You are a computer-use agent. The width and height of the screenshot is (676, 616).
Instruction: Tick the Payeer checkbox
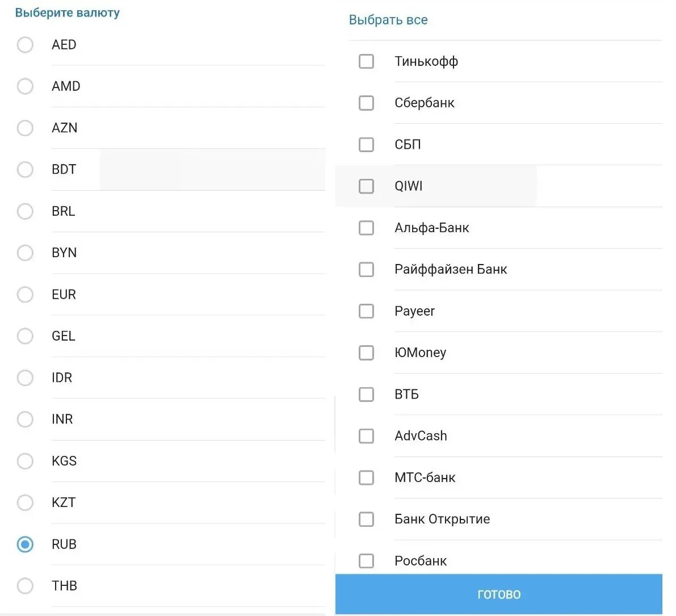click(x=367, y=311)
